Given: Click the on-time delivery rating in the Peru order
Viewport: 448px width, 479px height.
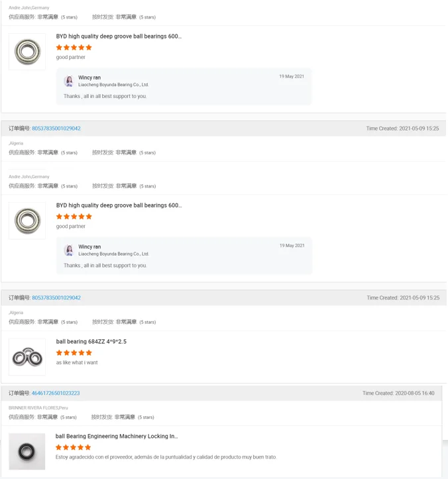Looking at the screenshot, I should click(x=123, y=417).
